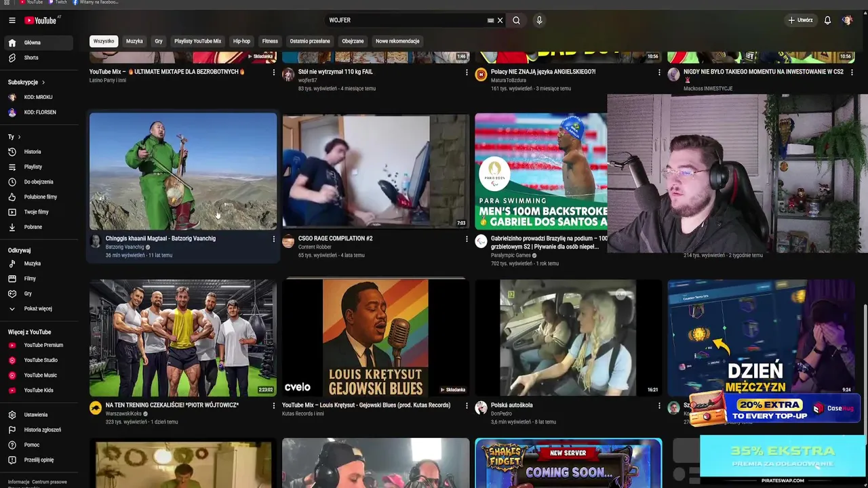Open the WarszawskiKoks channel name

click(x=124, y=413)
